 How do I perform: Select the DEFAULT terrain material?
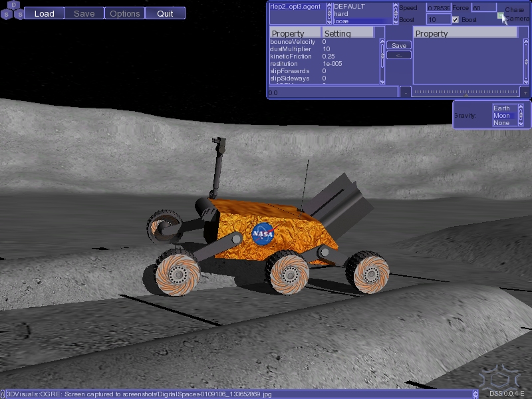click(x=350, y=7)
